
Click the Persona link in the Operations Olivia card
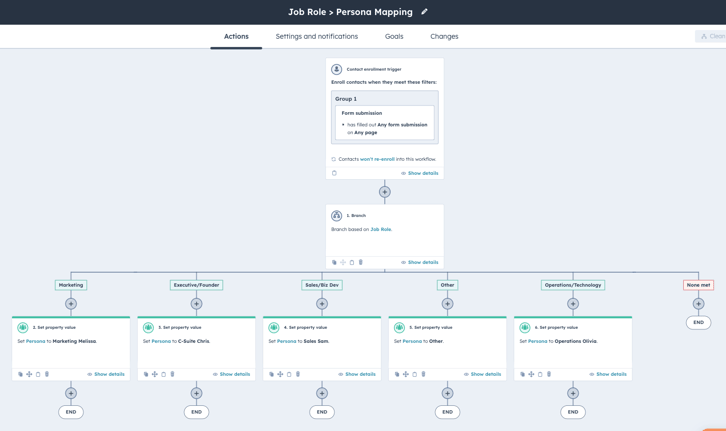538,341
